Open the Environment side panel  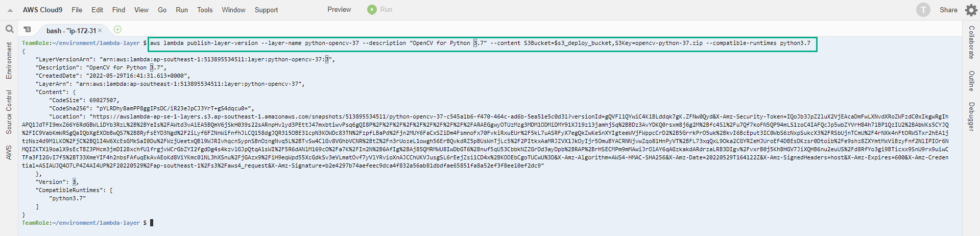(x=9, y=60)
